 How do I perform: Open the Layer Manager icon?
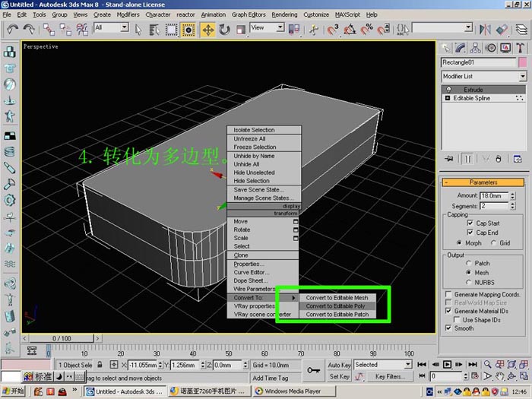tap(521, 30)
